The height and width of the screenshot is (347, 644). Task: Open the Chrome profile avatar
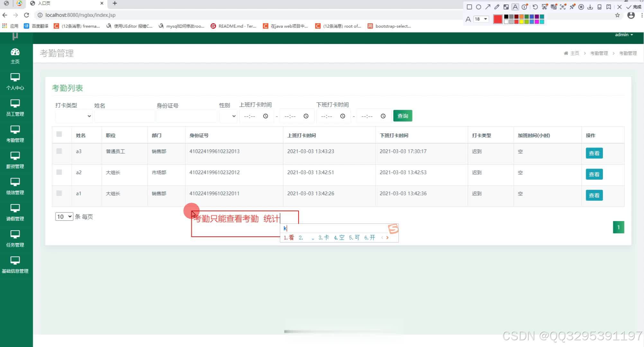pos(631,15)
